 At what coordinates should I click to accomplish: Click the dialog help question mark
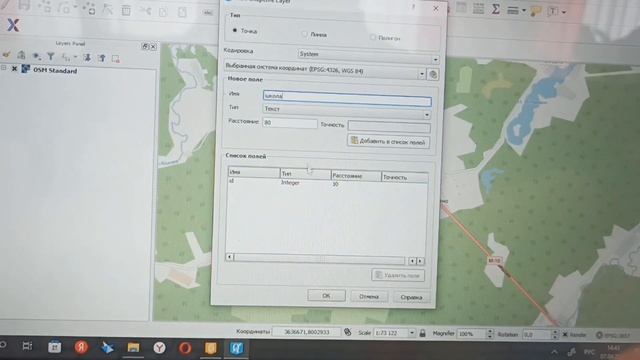(413, 7)
